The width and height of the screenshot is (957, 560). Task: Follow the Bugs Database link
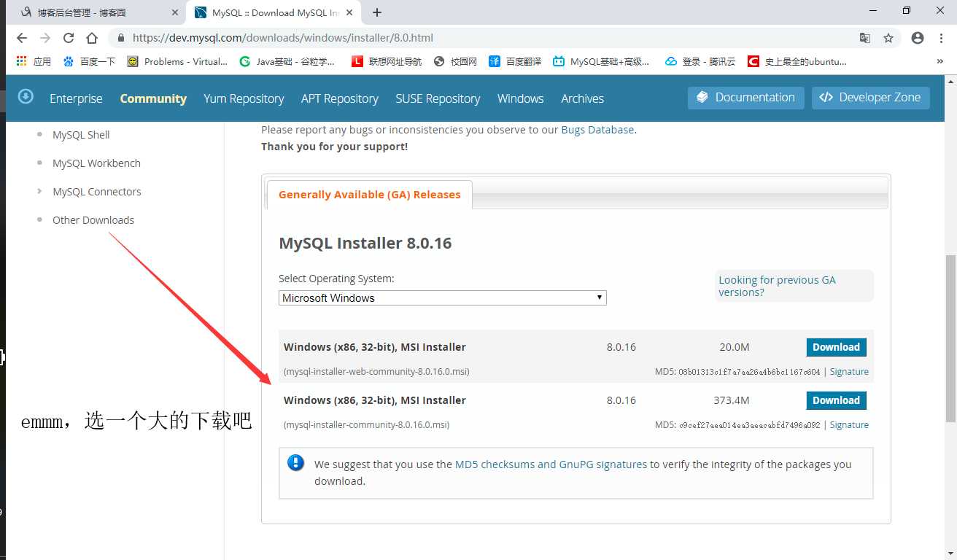click(x=597, y=130)
